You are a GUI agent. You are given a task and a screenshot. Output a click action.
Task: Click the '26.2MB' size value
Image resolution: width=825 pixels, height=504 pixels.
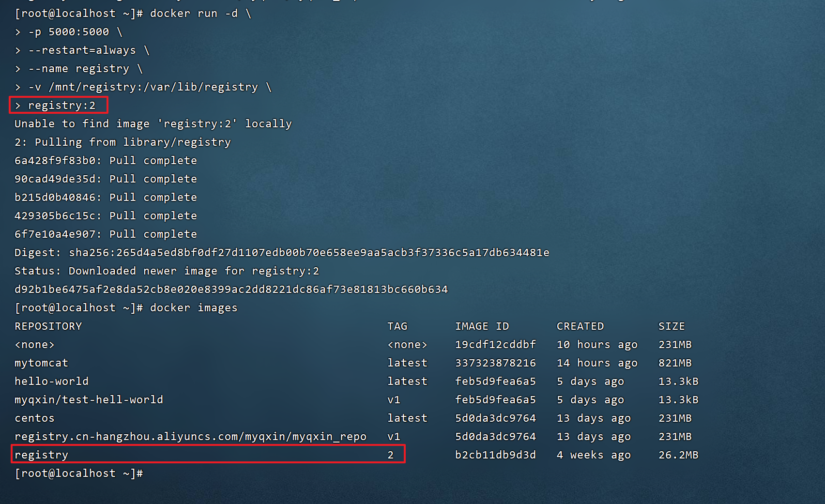[679, 455]
